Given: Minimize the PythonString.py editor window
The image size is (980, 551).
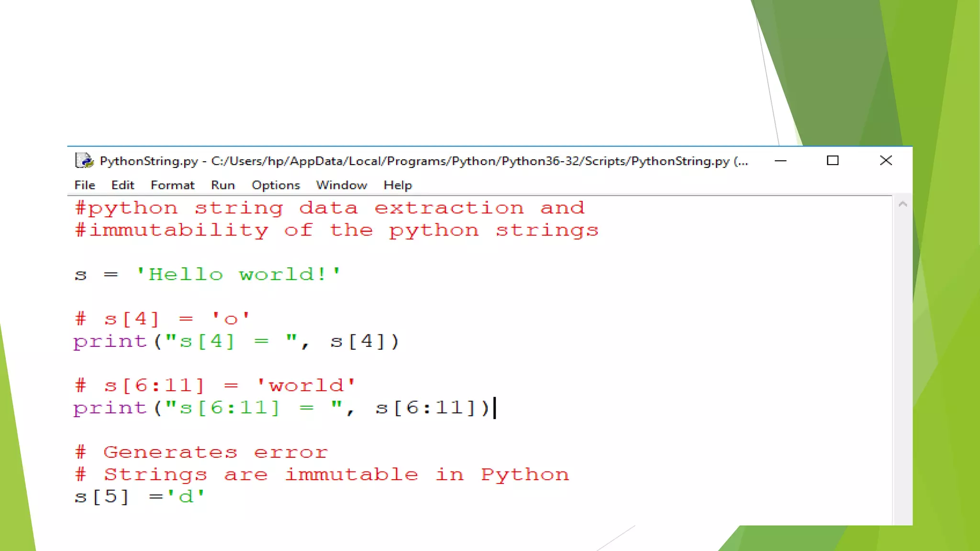Looking at the screenshot, I should [x=780, y=161].
